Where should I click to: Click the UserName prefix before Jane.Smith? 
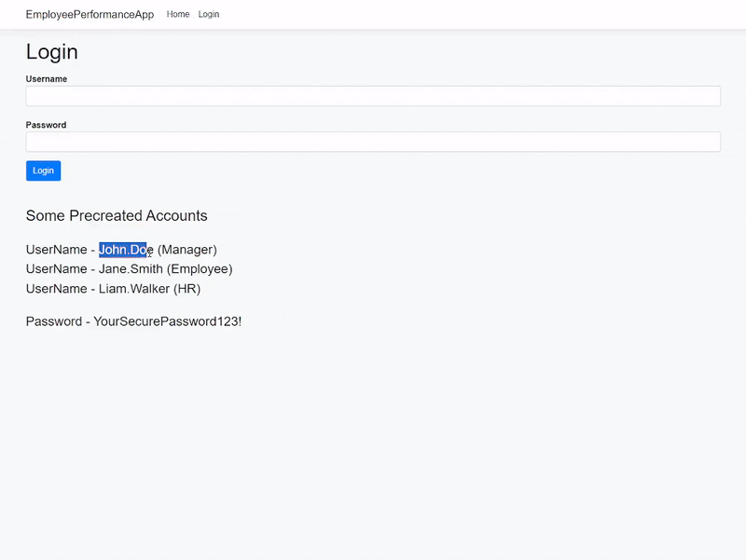point(56,269)
